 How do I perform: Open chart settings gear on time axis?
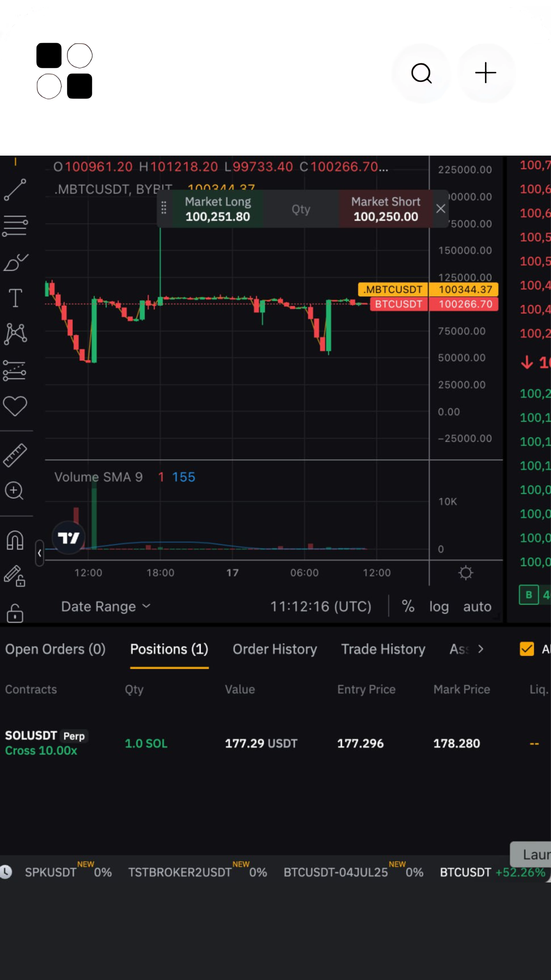coord(466,573)
